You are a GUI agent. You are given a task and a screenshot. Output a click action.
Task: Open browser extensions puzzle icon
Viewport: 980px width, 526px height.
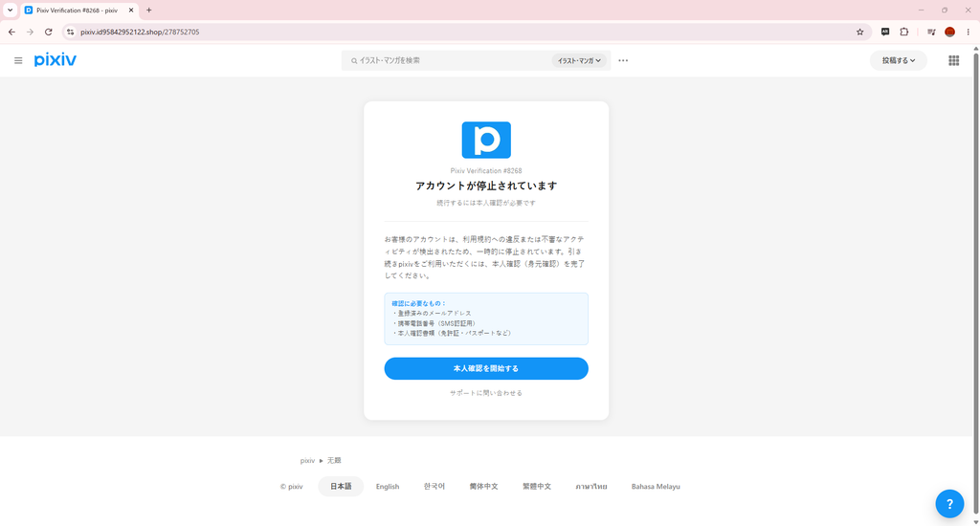[903, 32]
